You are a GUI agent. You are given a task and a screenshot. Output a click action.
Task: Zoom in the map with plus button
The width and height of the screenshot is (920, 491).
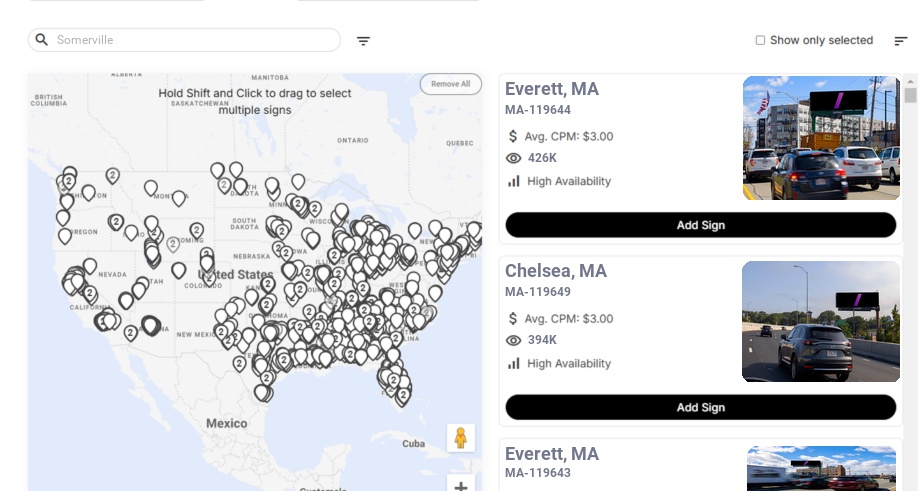(x=461, y=486)
